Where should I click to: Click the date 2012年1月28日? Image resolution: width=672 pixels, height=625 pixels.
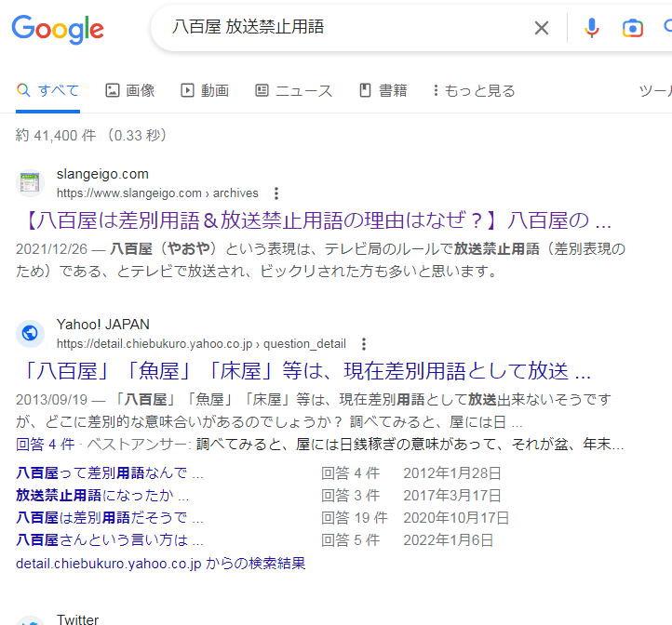tap(452, 473)
